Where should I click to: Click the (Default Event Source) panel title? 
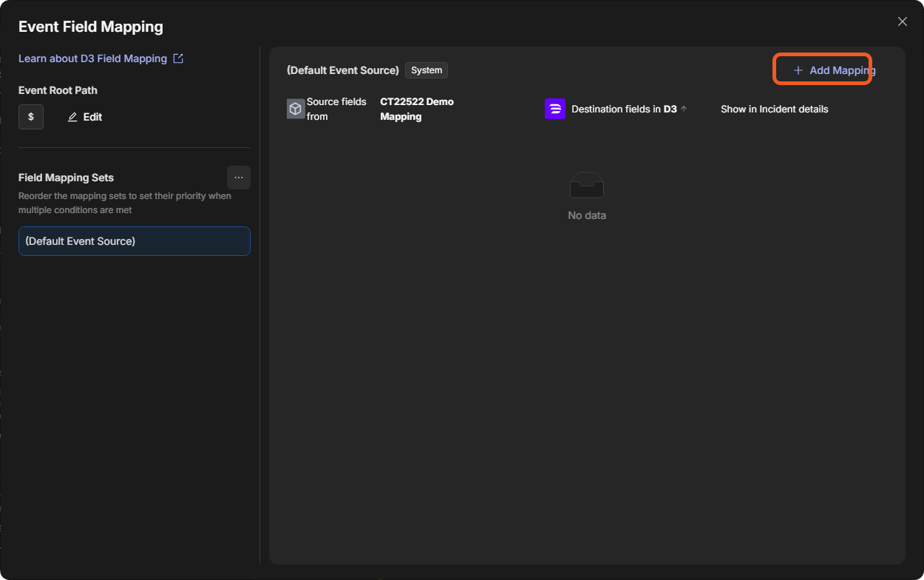tap(343, 70)
